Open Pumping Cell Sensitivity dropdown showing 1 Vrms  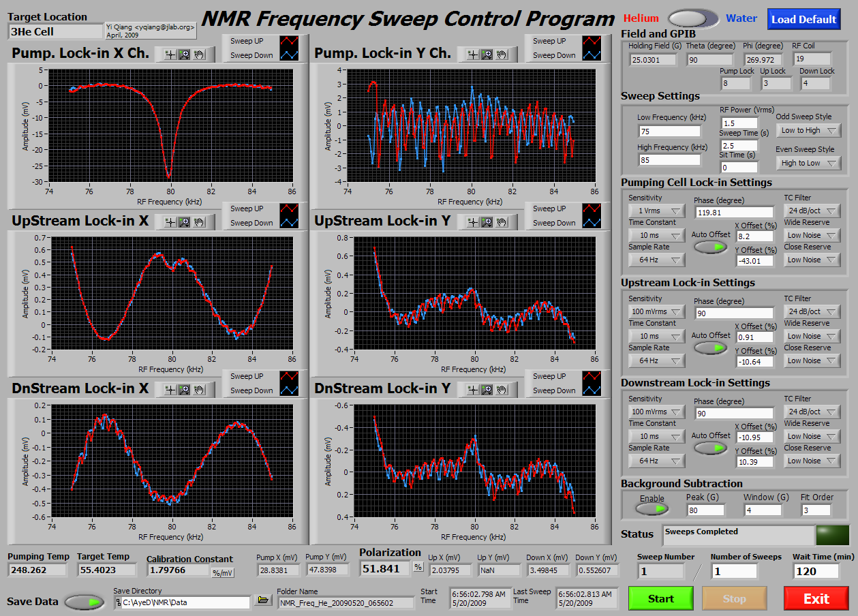pyautogui.click(x=656, y=211)
